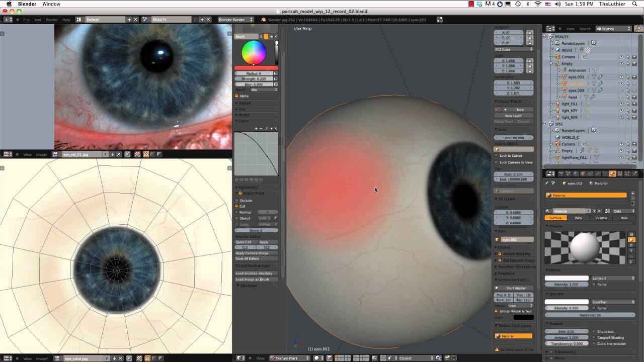Open the Texture properties tab icon
Screen dimensions: 644x362
pyautogui.click(x=620, y=173)
